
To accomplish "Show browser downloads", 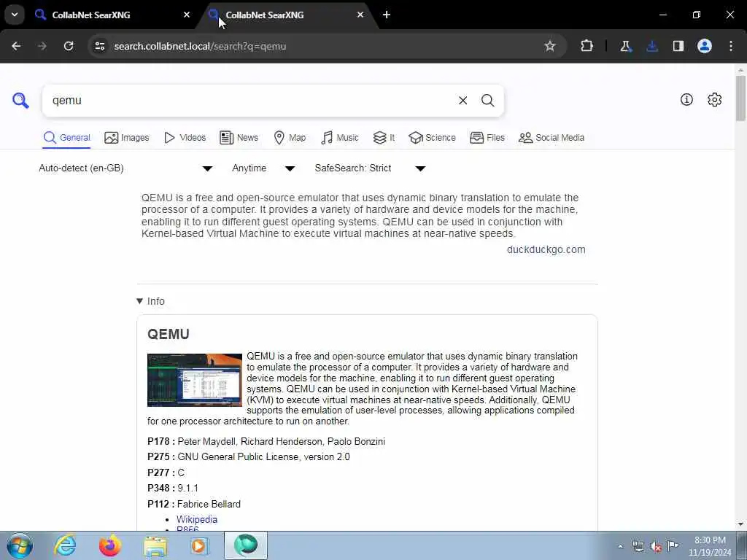I will click(x=652, y=46).
